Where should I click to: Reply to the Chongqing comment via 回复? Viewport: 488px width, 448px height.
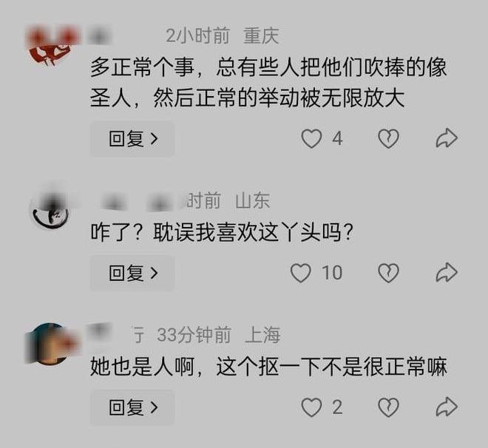pos(132,139)
